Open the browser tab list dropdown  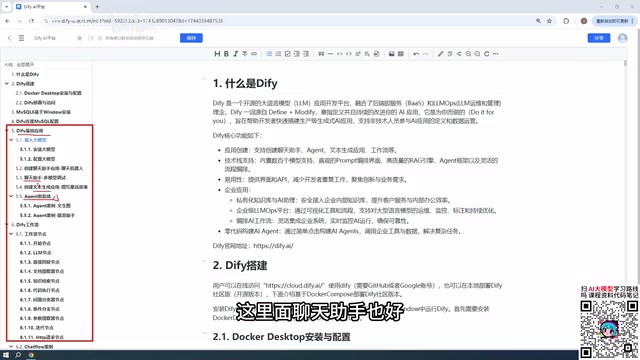pyautogui.click(x=7, y=7)
